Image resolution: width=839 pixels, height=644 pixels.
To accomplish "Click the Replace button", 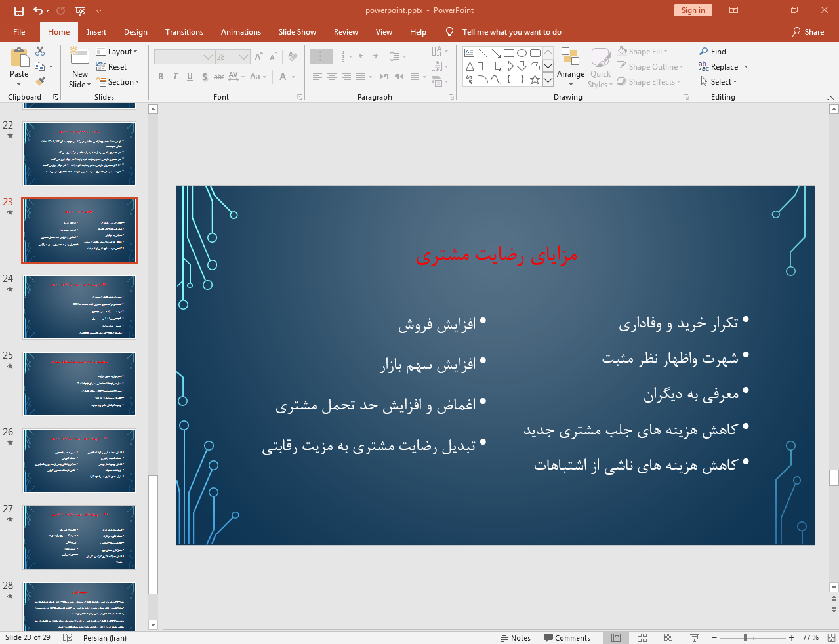I will coord(719,67).
